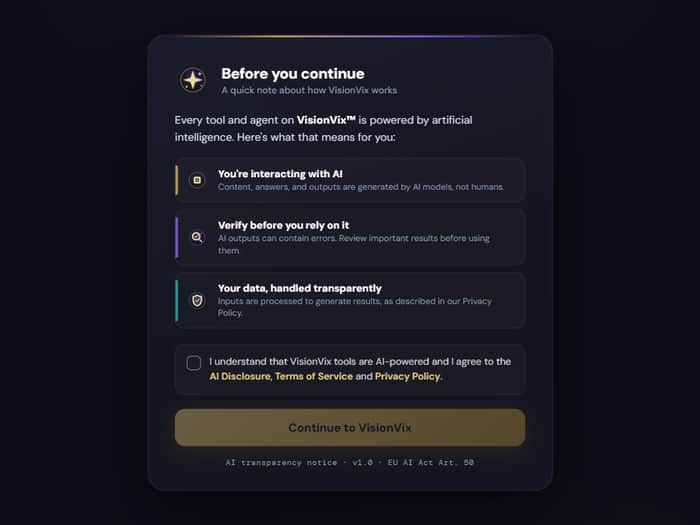Click Continue to VisionVix button
This screenshot has height=525, width=700.
(350, 428)
